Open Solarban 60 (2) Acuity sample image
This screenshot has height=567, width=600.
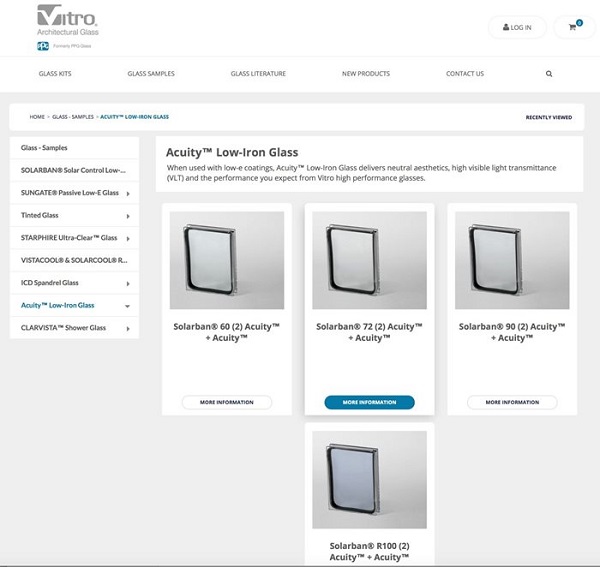point(227,260)
